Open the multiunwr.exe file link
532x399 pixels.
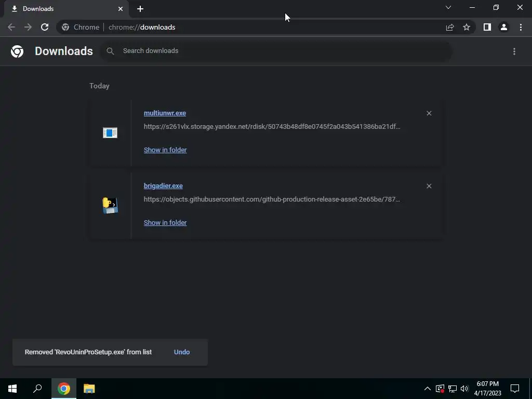tap(165, 113)
